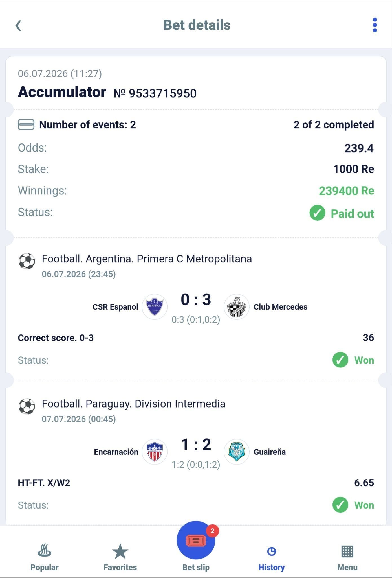Image resolution: width=392 pixels, height=578 pixels.
Task: Select the Paraguay Division Intermedia event
Action: tap(133, 404)
